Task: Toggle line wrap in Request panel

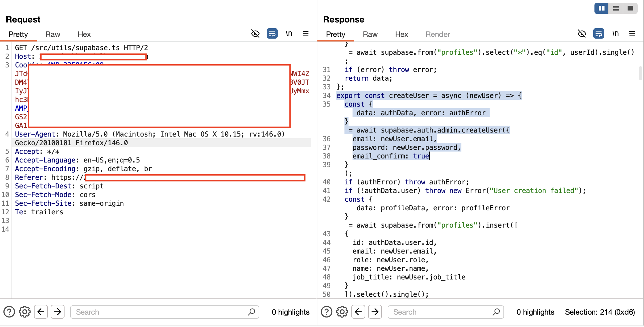Action: point(272,34)
